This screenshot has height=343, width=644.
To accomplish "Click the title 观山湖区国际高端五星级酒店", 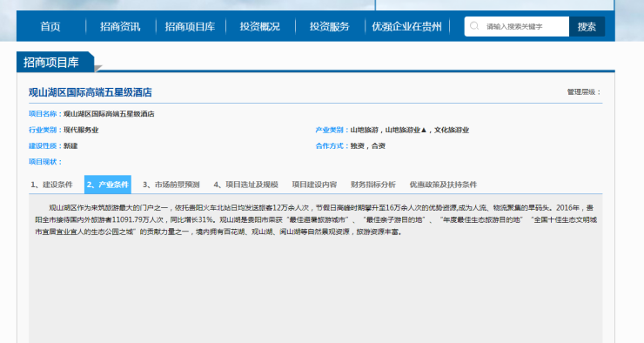I will coord(90,92).
